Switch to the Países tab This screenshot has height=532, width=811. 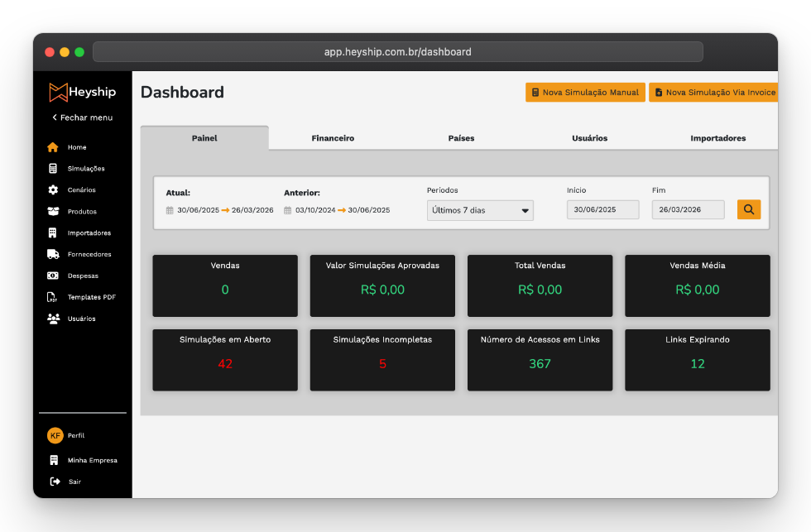pos(461,138)
